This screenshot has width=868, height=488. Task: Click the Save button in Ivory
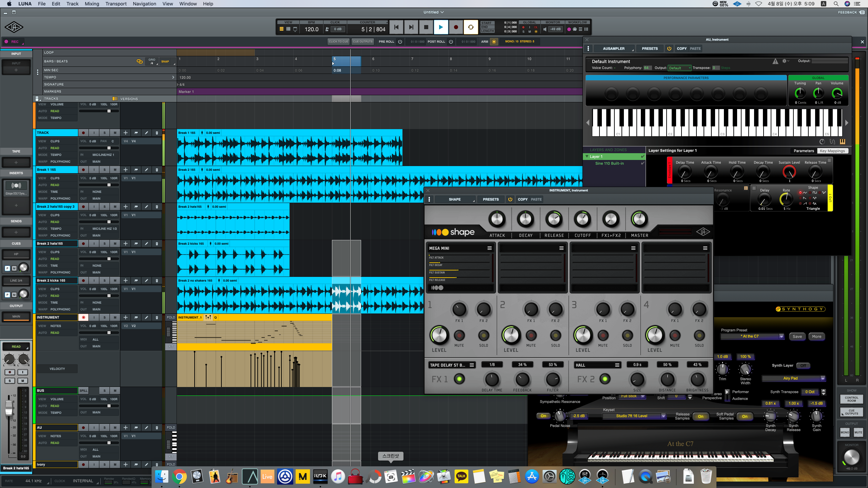[x=797, y=337]
